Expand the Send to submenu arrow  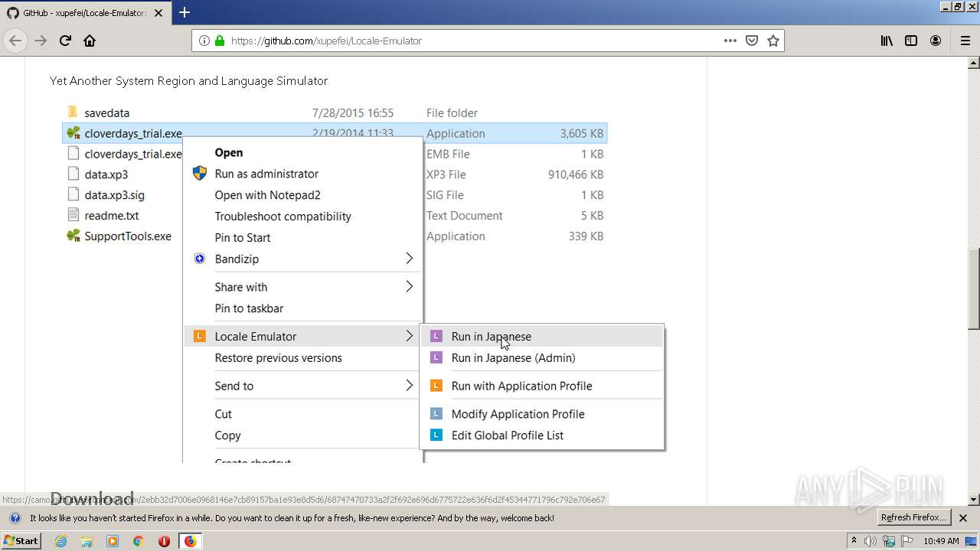[x=409, y=386]
